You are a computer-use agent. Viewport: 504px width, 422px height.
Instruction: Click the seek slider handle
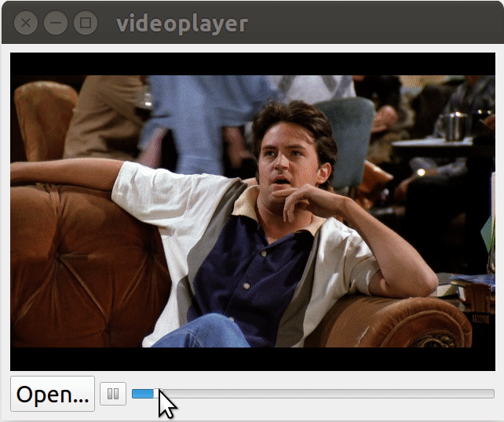point(156,394)
